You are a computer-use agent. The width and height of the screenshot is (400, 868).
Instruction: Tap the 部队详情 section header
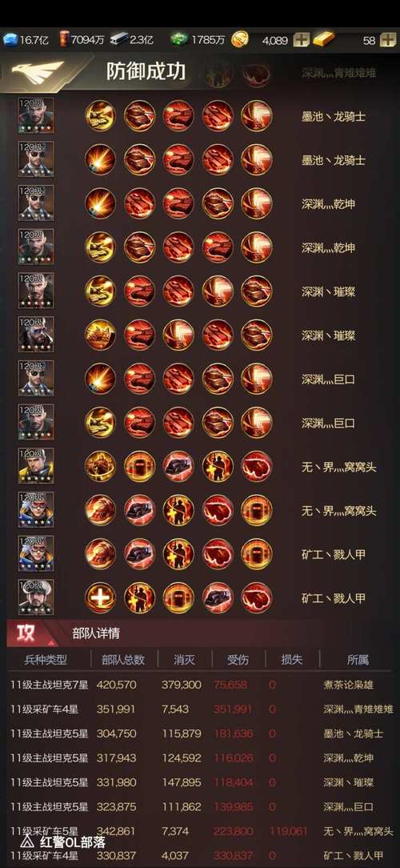coord(96,633)
